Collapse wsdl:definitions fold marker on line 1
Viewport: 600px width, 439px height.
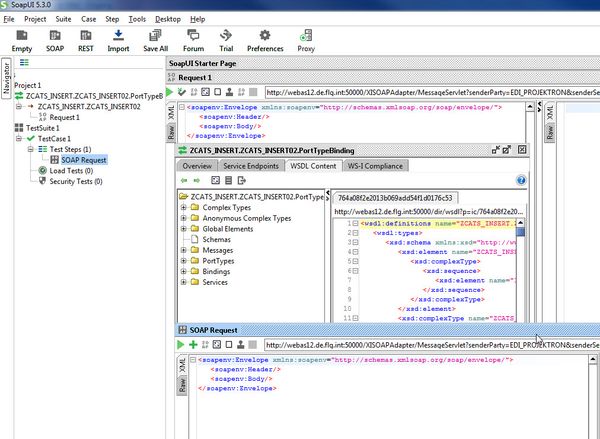[355, 223]
